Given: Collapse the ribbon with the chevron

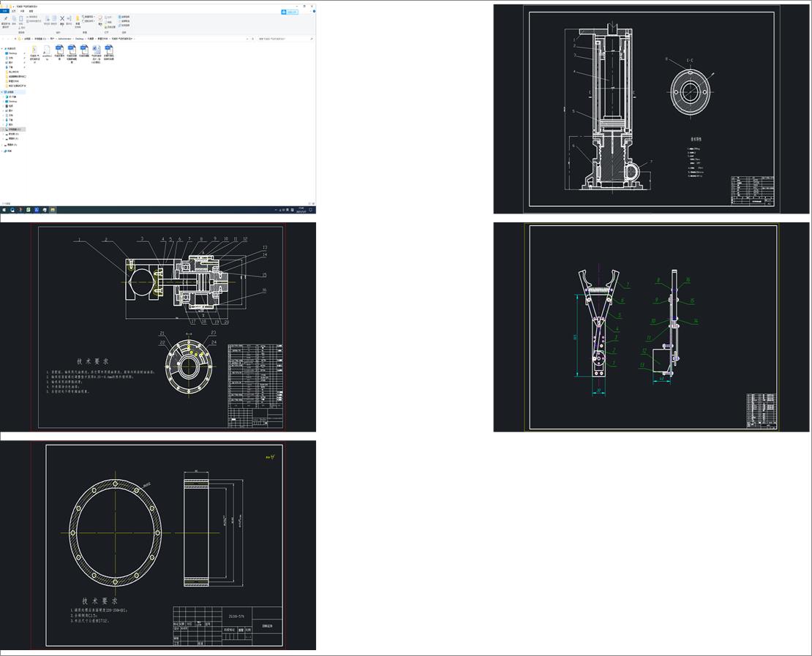Looking at the screenshot, I should tap(311, 11).
